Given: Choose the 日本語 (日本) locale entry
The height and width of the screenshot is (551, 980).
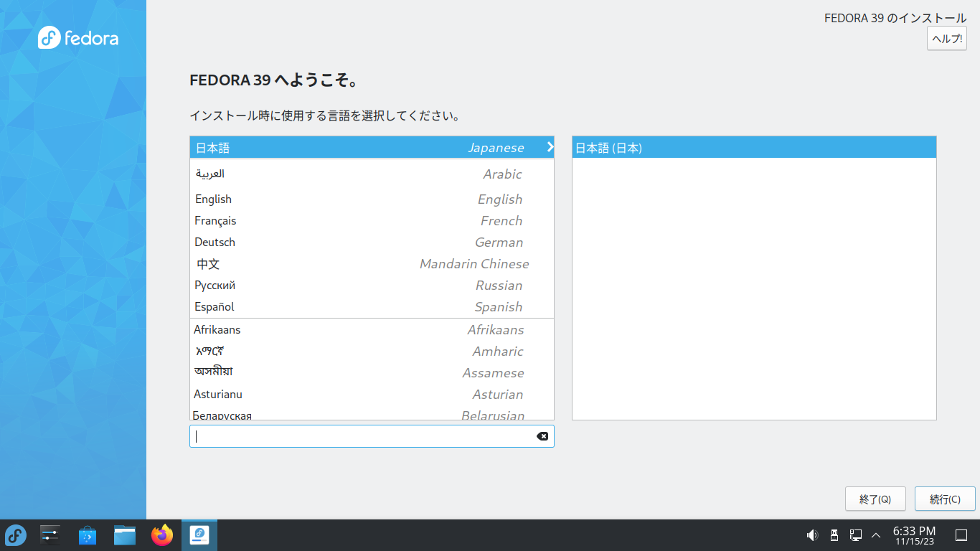Looking at the screenshot, I should tap(754, 147).
